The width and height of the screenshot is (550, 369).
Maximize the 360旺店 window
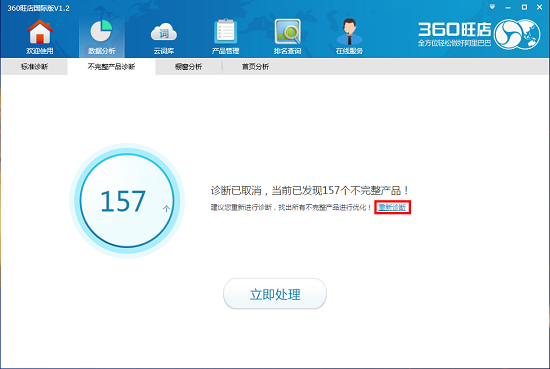(x=524, y=7)
